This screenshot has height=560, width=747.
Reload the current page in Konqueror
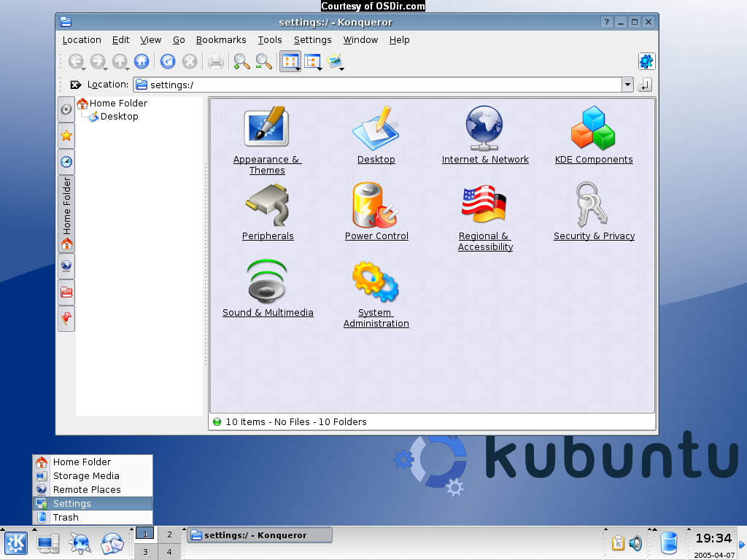168,61
